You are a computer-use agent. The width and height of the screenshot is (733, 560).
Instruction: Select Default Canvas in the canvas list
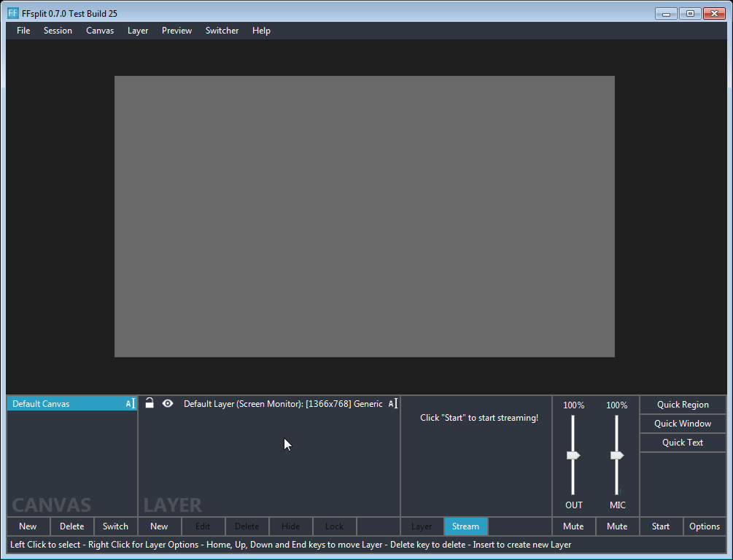coord(66,404)
